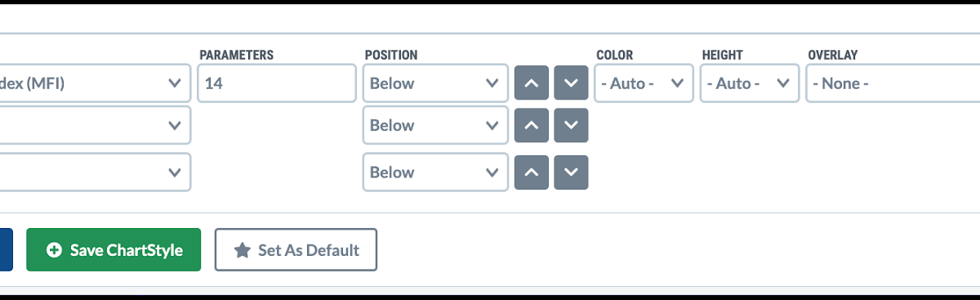Click the Save ChartStyle button

(114, 249)
